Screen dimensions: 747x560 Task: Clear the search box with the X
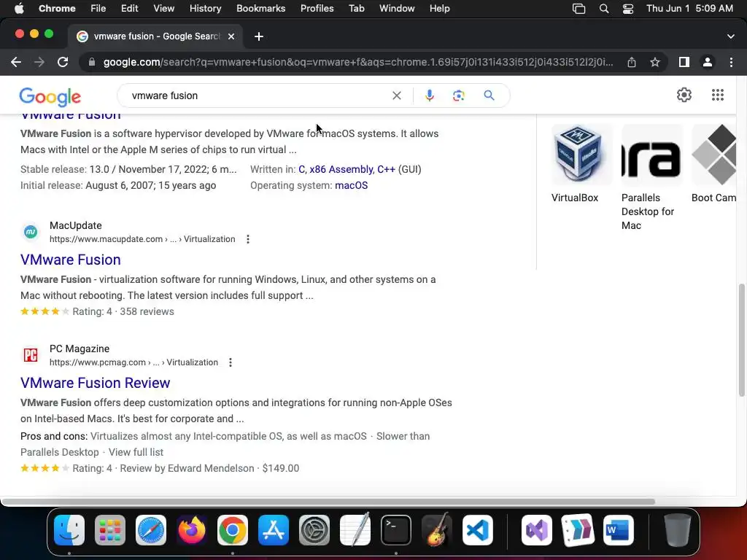click(396, 96)
